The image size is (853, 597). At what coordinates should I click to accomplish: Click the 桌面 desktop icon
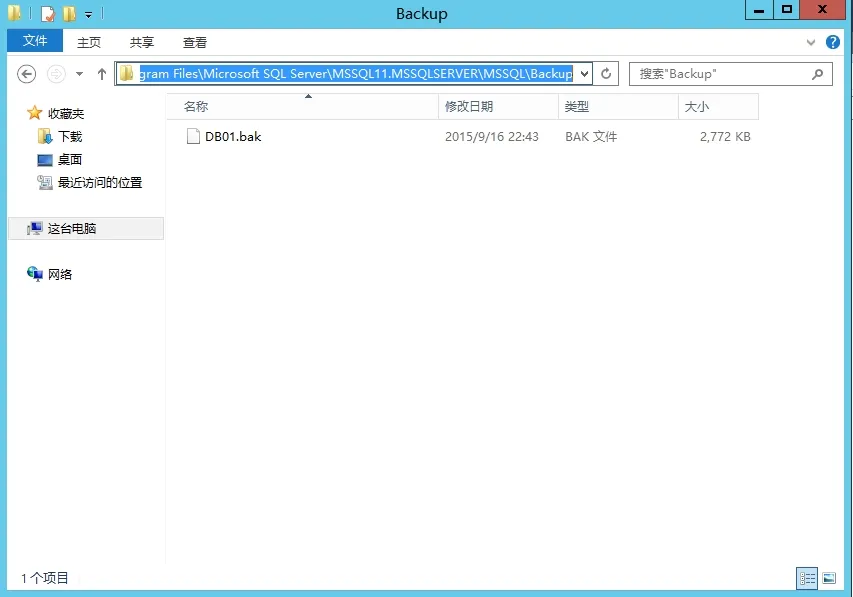(45, 160)
